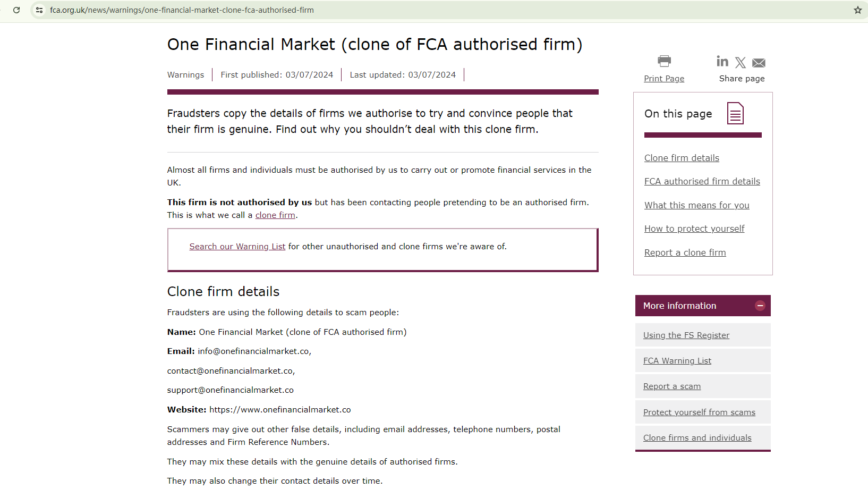Collapse the More information section
This screenshot has height=489, width=868.
760,306
